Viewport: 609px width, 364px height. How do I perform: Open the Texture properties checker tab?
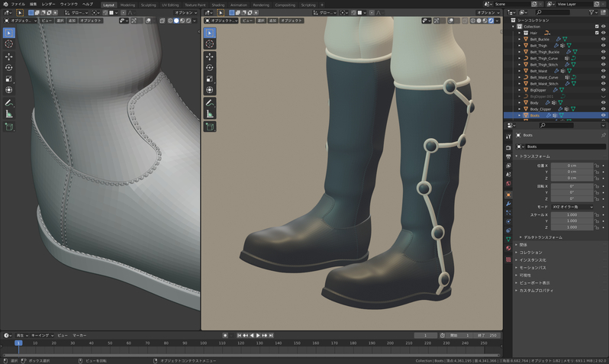point(508,259)
